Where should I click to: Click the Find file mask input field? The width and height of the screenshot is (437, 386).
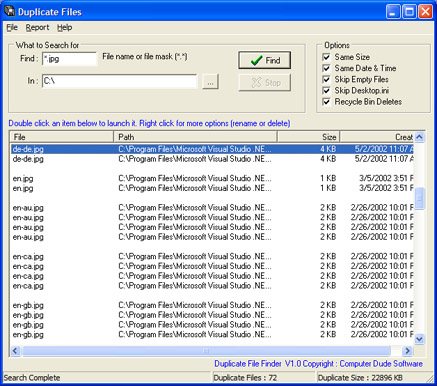[69, 59]
